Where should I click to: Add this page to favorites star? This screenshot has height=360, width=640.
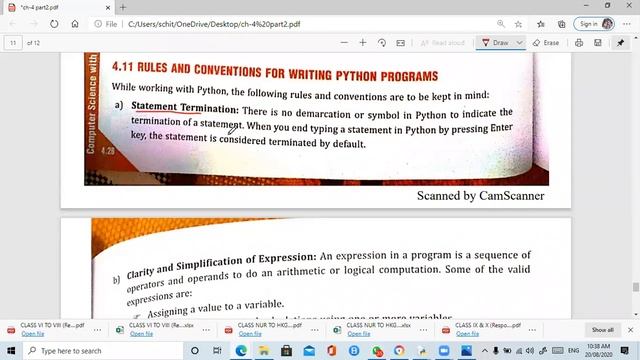518,24
